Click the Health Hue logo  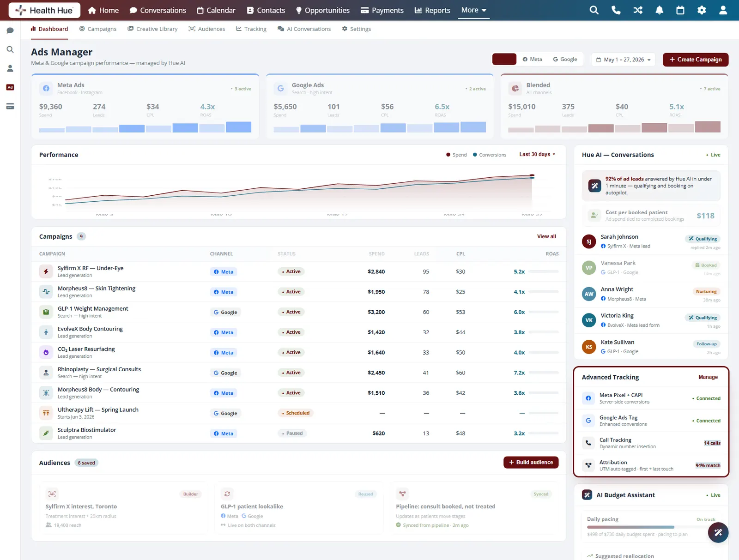(44, 10)
